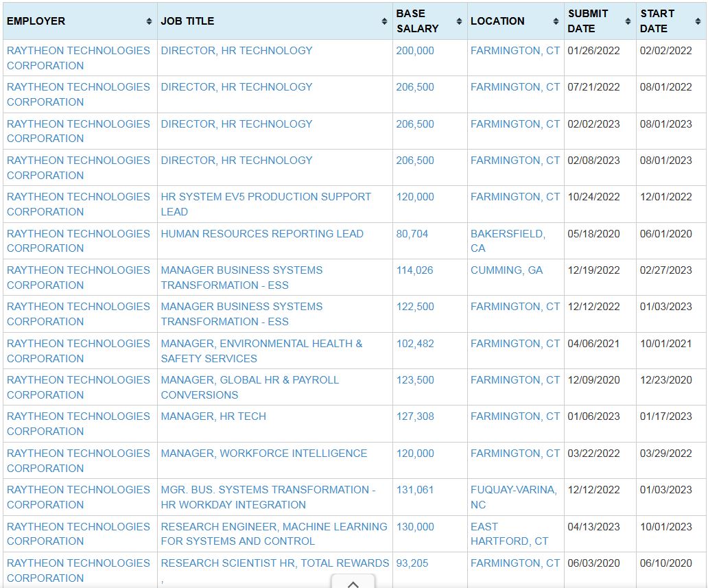Open the East Hartford, CT location link

[x=509, y=534]
